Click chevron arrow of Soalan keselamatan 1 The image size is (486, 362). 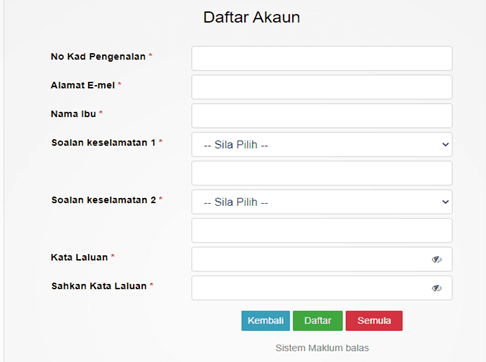(445, 145)
